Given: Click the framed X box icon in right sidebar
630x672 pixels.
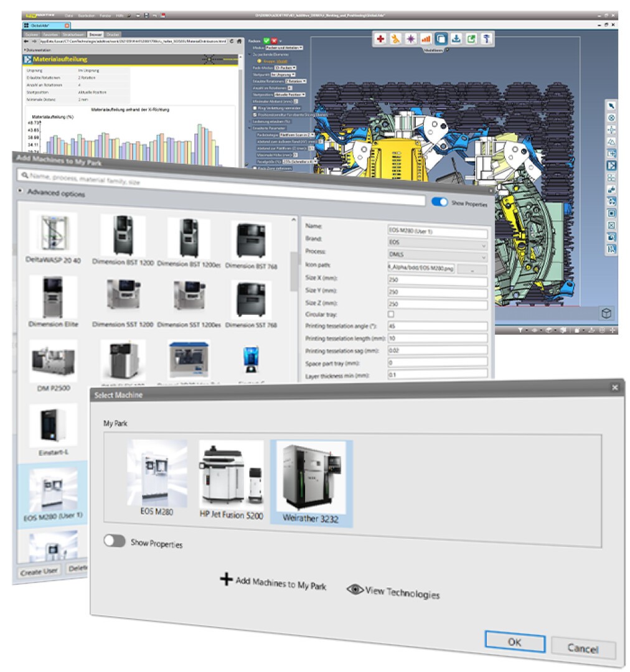Looking at the screenshot, I should coord(611,225).
